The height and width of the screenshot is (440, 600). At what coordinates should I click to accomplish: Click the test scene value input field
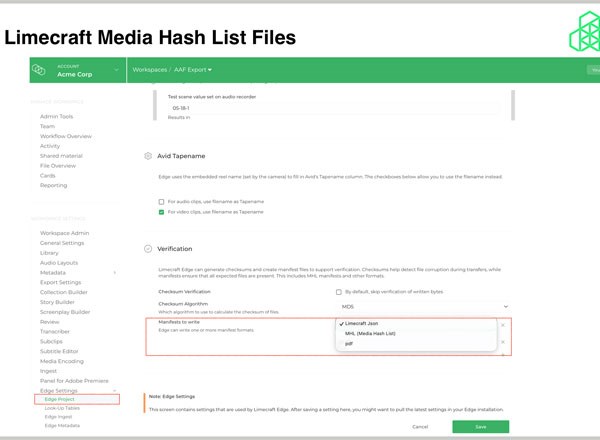(334, 108)
